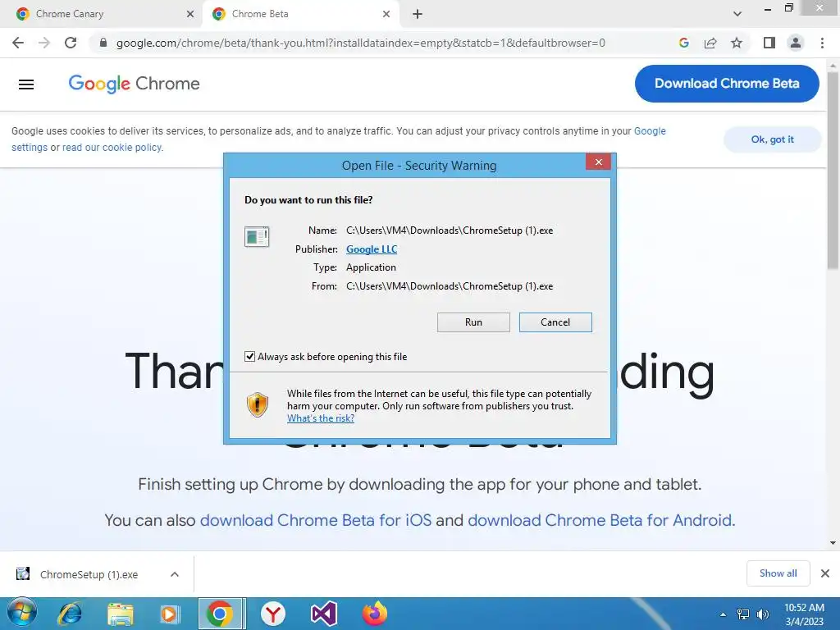Cancel the security warning dialog
The image size is (840, 630).
555,322
